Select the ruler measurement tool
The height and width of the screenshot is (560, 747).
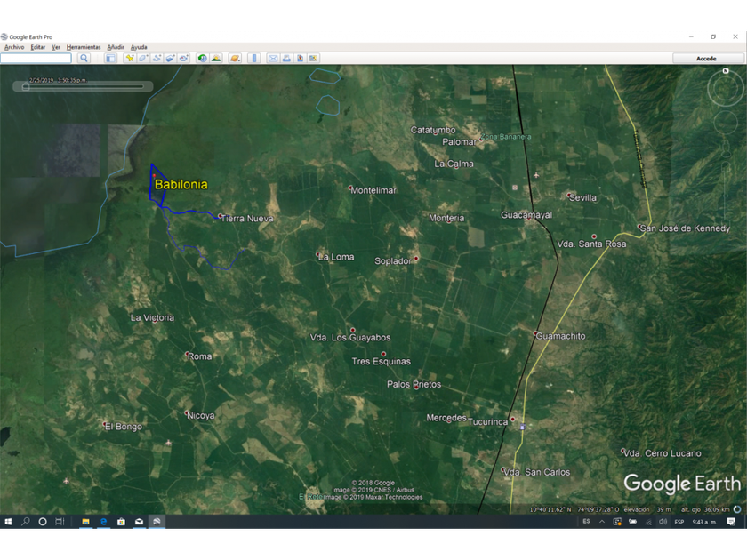tap(253, 58)
